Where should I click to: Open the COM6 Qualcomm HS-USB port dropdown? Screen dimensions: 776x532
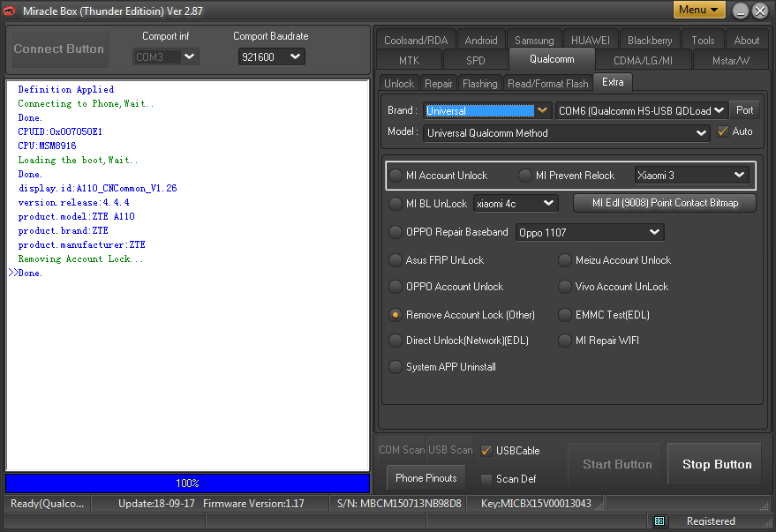point(642,111)
